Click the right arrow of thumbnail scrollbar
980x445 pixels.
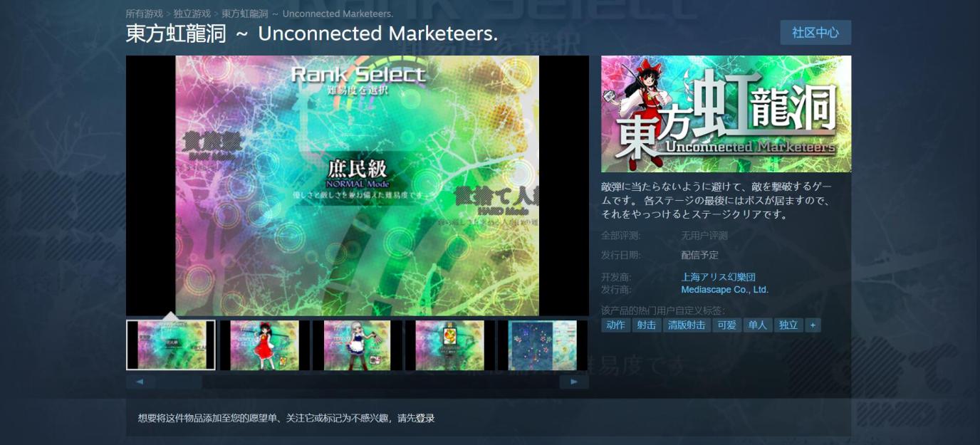click(574, 382)
